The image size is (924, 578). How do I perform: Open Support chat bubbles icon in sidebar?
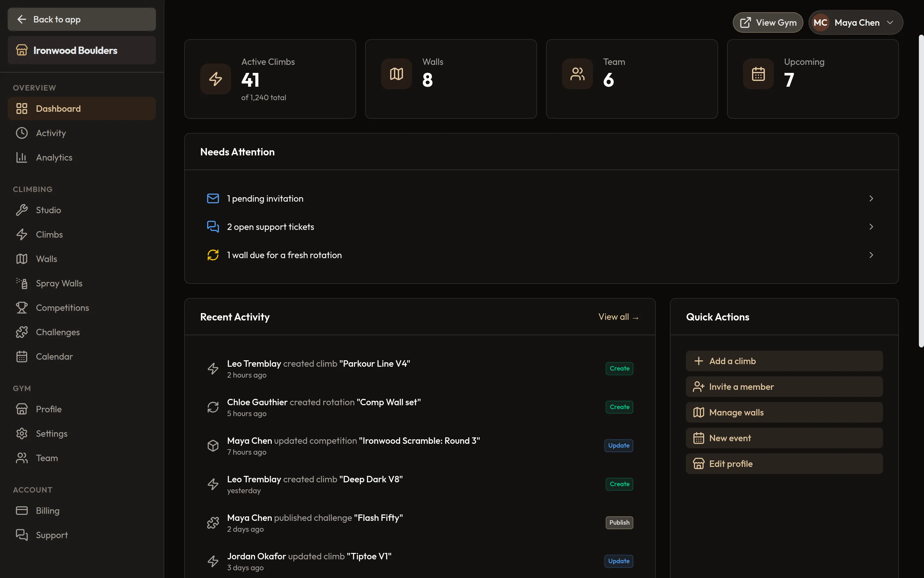pyautogui.click(x=22, y=535)
